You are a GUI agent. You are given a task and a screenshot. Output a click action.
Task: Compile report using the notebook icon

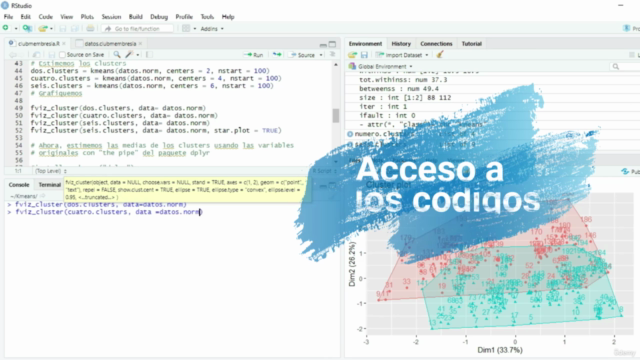[x=149, y=55]
